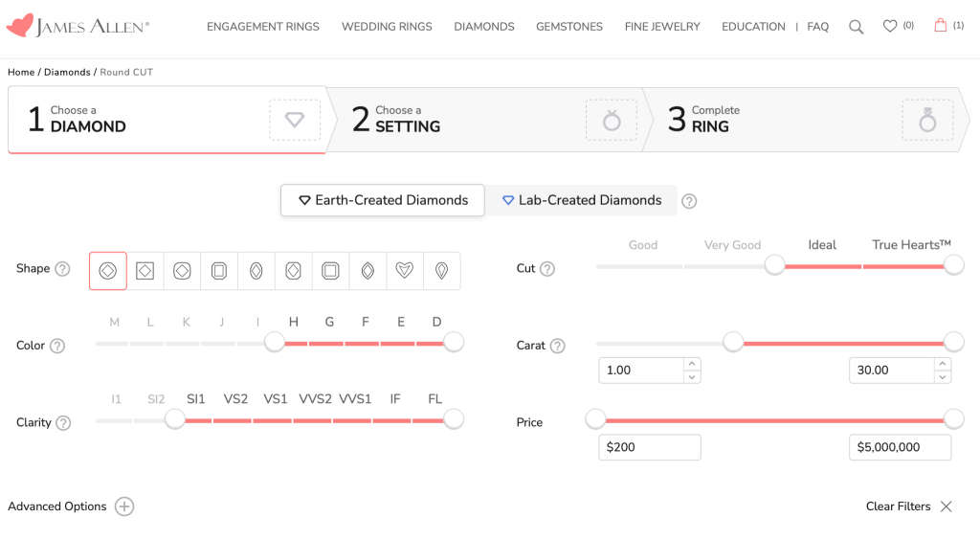Click the G color label
The height and width of the screenshot is (540, 980).
(x=329, y=322)
